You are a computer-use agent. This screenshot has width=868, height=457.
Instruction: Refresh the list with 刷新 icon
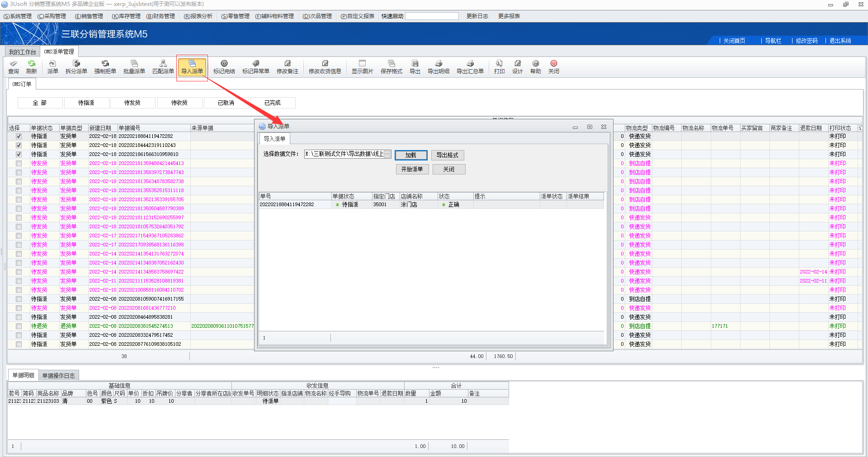(x=32, y=67)
